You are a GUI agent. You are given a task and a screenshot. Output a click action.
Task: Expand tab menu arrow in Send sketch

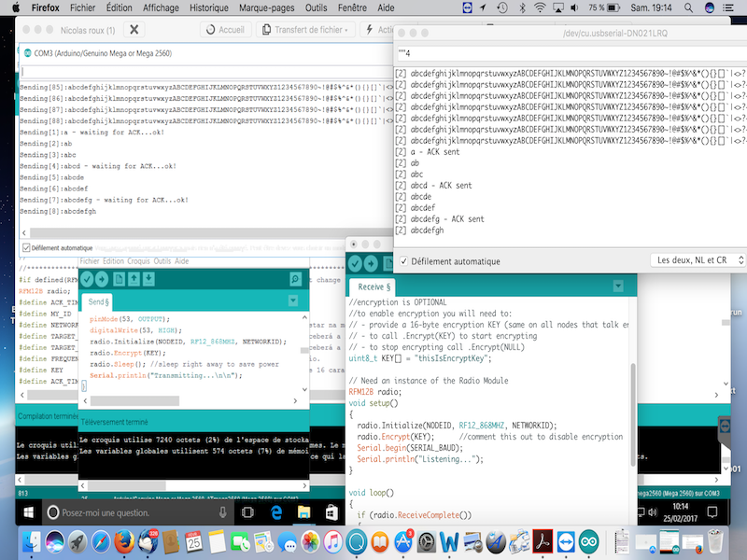[293, 301]
